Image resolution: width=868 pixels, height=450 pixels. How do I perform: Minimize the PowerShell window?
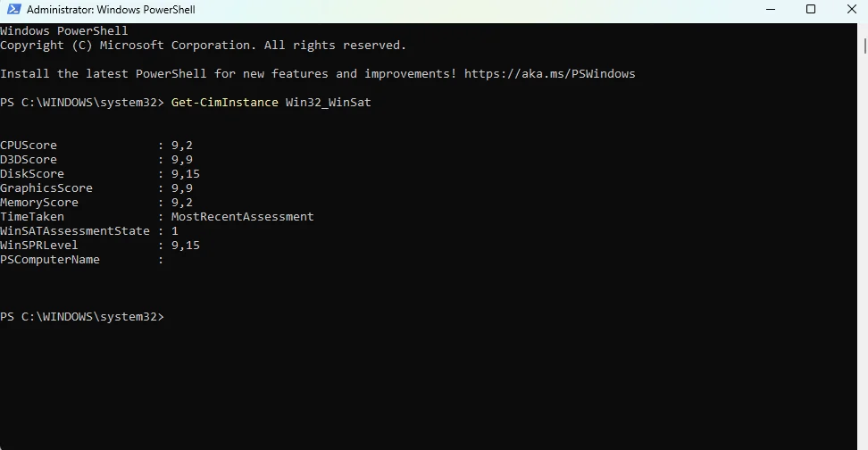click(x=771, y=10)
